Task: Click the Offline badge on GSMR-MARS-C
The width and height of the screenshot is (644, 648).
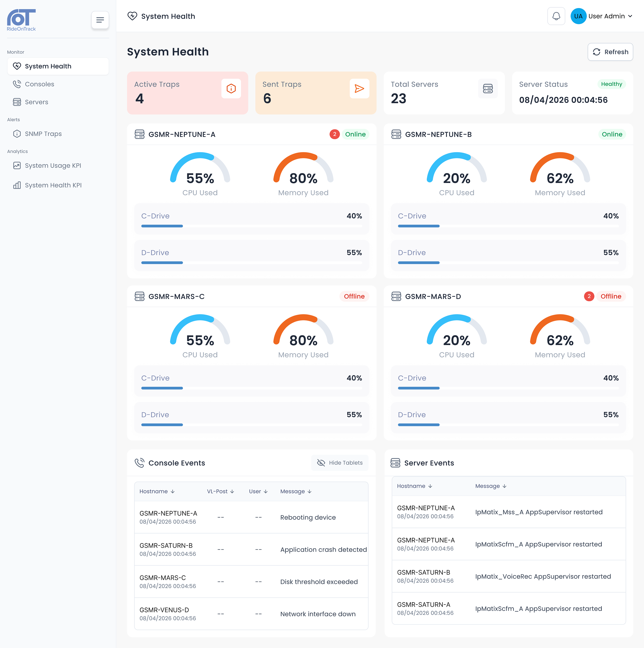Action: click(x=354, y=296)
